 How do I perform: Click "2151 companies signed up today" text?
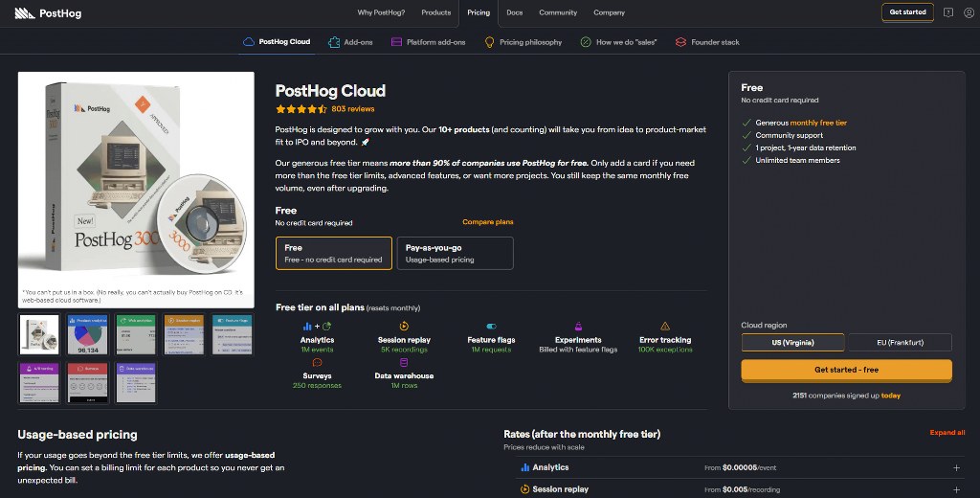[x=846, y=396]
